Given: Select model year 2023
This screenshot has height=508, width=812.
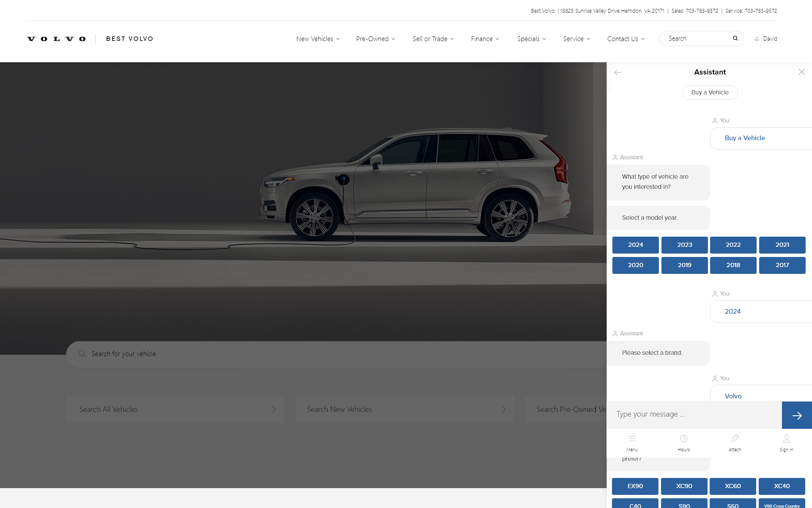Looking at the screenshot, I should coord(685,245).
